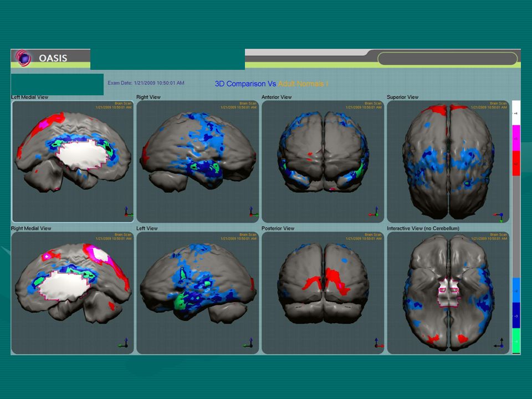Viewport: 532px width, 399px height.
Task: Click 'Brain Scan' timestamp in Superior View
Action: pos(489,105)
